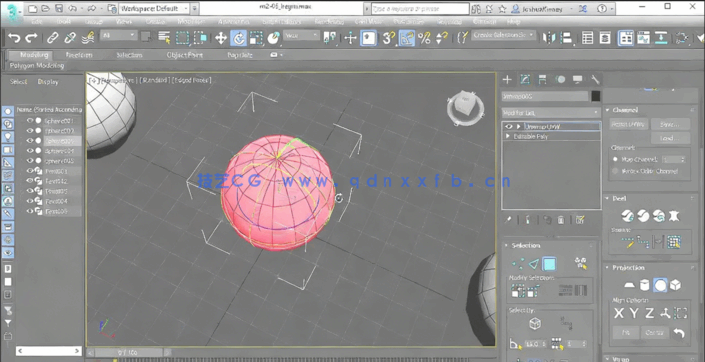Switch to the Freeform ribbon tab
The image size is (705, 362).
point(79,55)
